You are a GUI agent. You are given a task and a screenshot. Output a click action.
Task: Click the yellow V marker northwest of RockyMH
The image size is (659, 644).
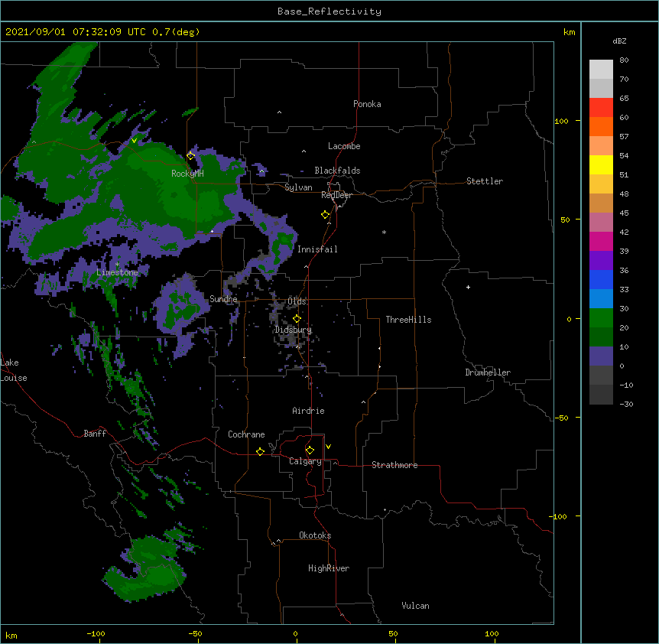(134, 141)
